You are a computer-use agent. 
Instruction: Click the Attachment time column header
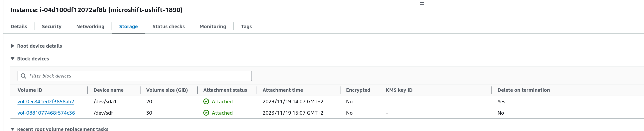point(283,90)
